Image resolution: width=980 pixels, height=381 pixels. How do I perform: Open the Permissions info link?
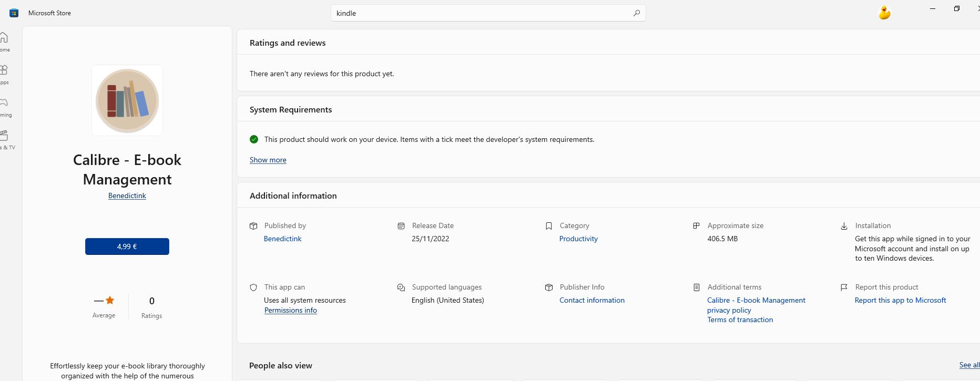291,310
